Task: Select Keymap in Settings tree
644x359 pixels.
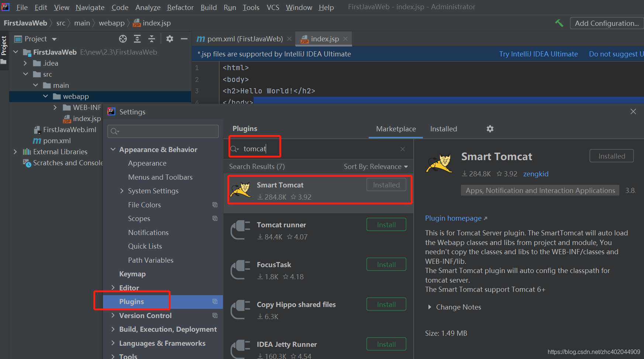Action: (132, 274)
